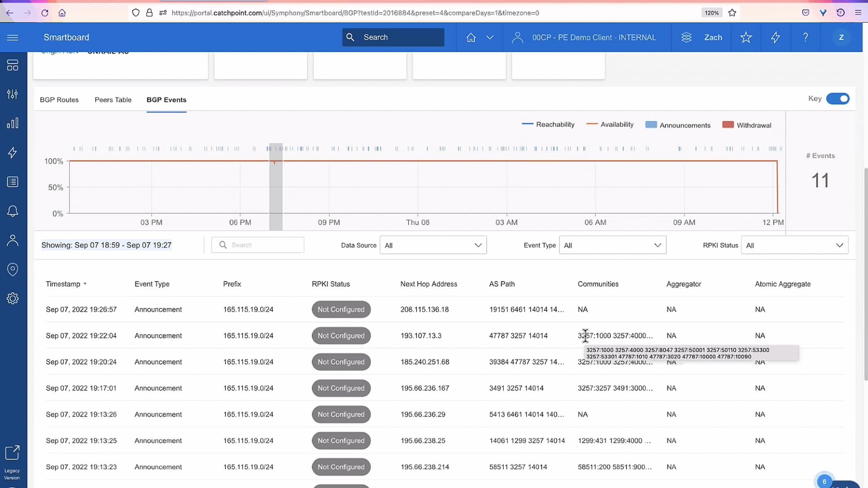Open the location pin nodes icon
This screenshot has width=868, height=488.
pos(13,269)
